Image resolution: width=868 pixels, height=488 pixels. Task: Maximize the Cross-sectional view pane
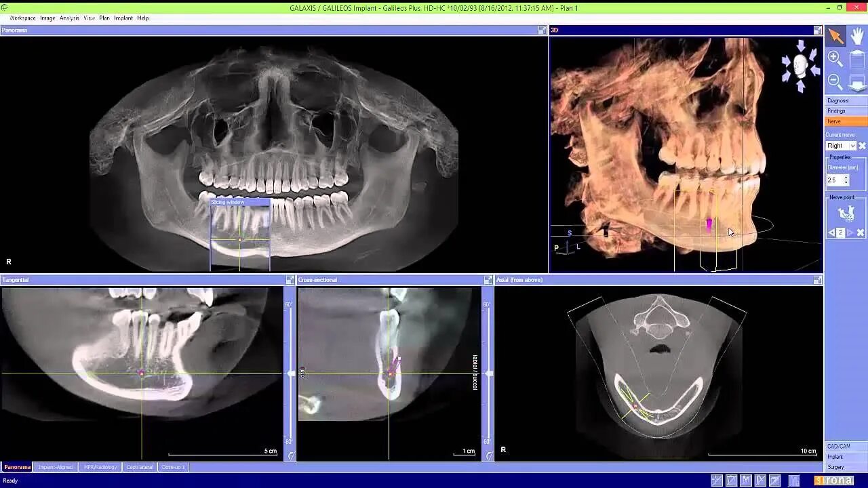pos(488,280)
